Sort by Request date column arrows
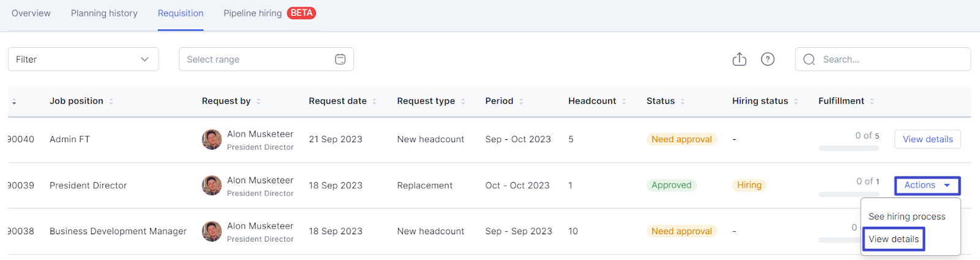Image resolution: width=980 pixels, height=260 pixels. (x=374, y=101)
